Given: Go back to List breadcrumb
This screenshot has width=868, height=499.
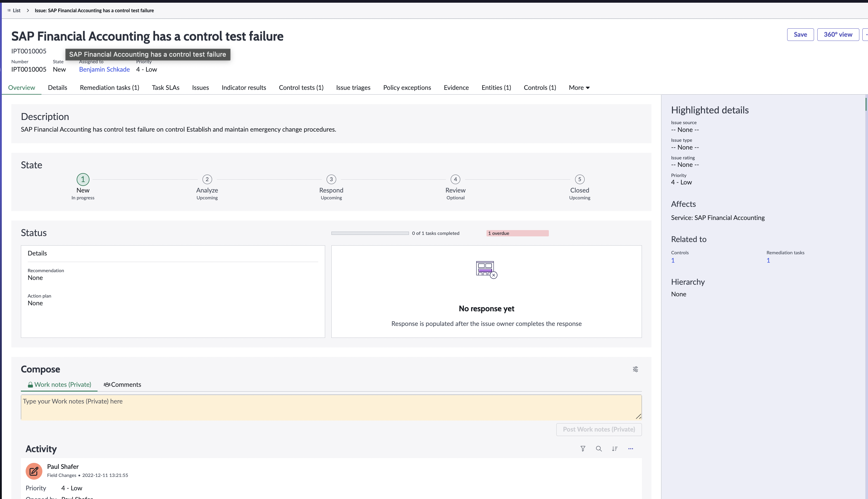Looking at the screenshot, I should [x=16, y=10].
